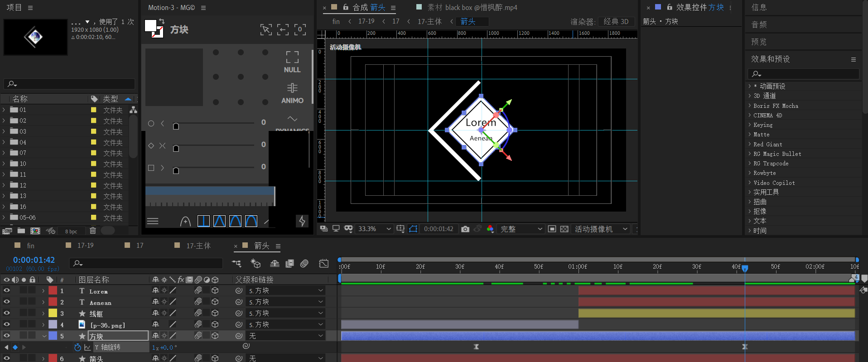Click the NULL tool in Motion-3 panel
868x362 pixels.
pos(292,62)
